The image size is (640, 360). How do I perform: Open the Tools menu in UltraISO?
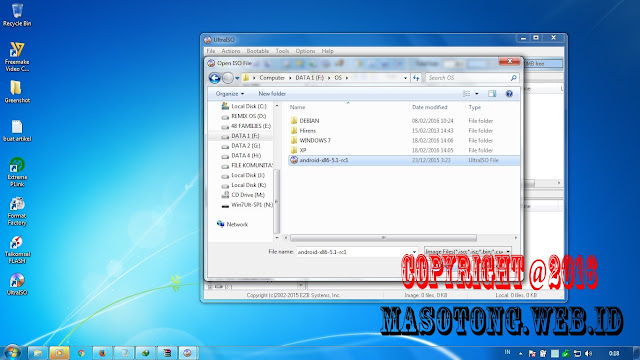click(x=282, y=51)
